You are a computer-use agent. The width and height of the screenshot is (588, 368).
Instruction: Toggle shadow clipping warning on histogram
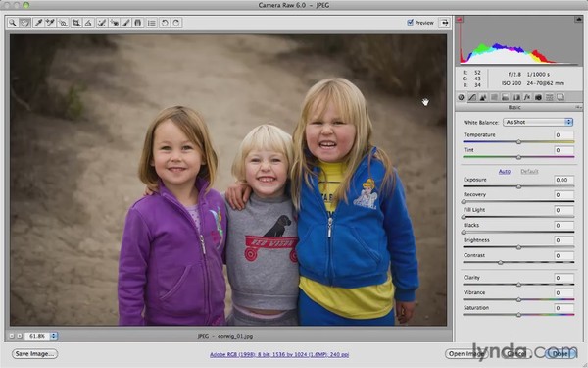point(460,20)
